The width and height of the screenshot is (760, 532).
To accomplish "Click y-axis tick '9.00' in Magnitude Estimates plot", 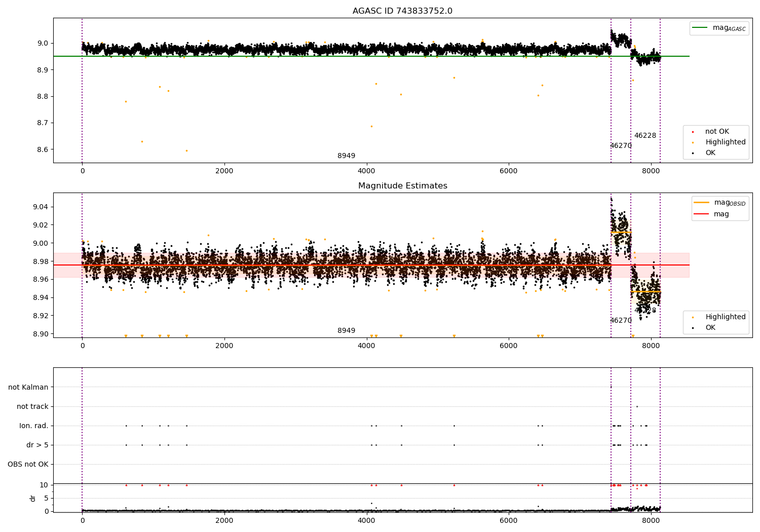I will pos(41,243).
